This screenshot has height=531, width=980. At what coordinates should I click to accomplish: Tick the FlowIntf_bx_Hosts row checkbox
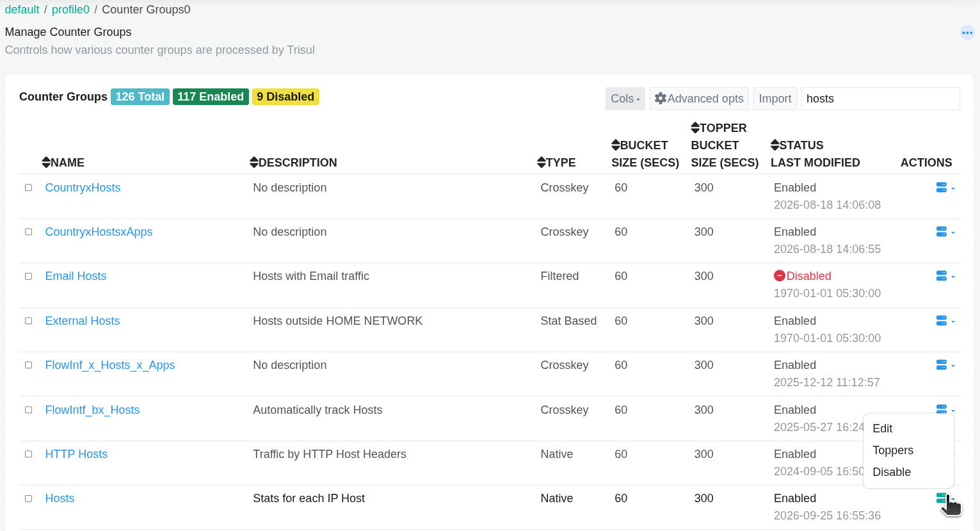tap(28, 410)
